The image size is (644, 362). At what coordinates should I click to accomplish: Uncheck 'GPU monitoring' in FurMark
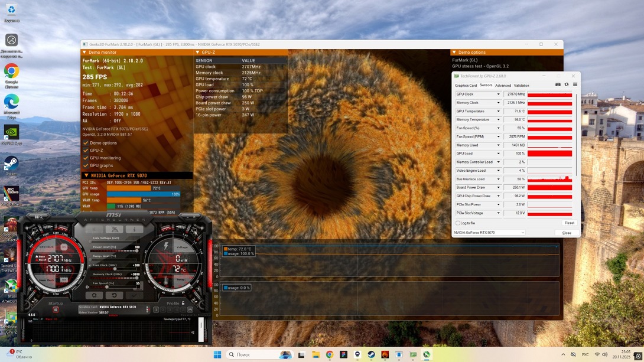click(x=86, y=158)
